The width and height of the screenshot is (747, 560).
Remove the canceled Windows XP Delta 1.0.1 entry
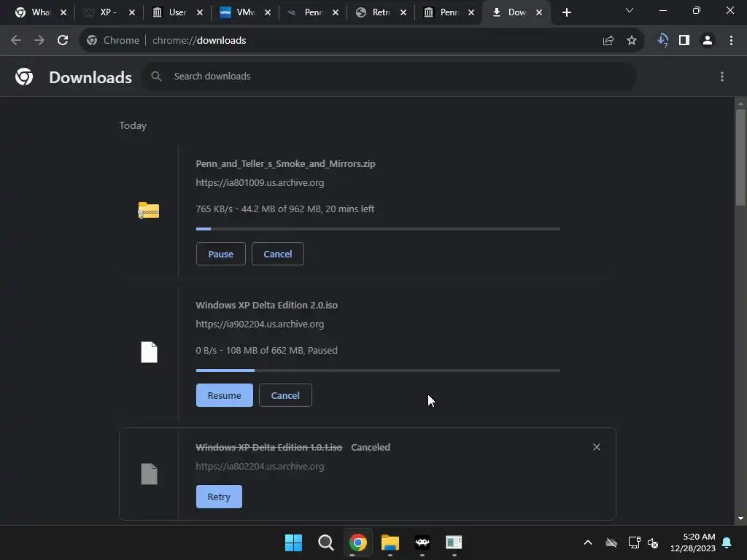(x=597, y=447)
